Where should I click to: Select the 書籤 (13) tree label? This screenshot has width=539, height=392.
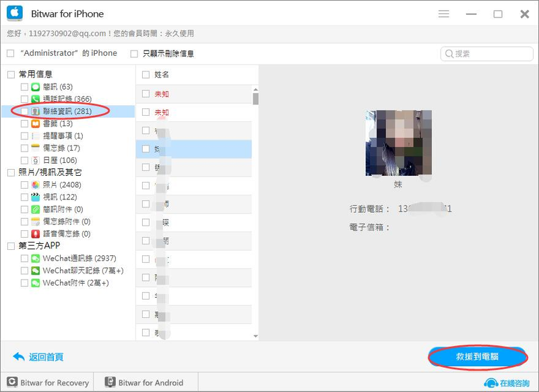[x=58, y=123]
